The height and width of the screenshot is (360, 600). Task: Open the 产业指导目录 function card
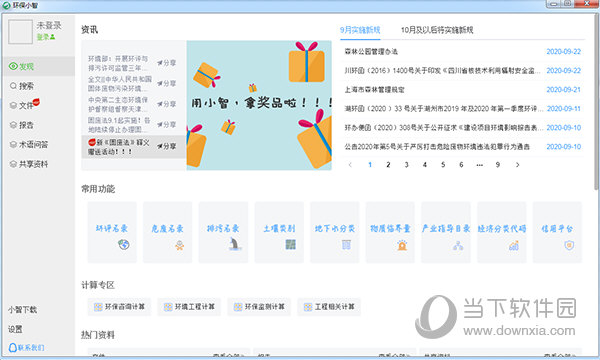446,232
